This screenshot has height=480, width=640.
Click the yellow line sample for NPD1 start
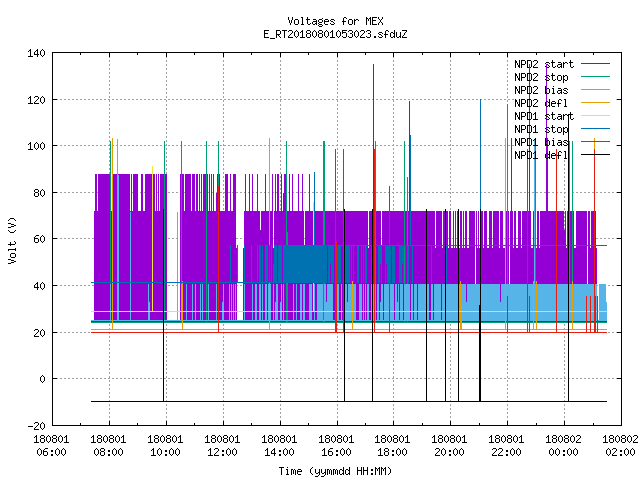click(595, 116)
